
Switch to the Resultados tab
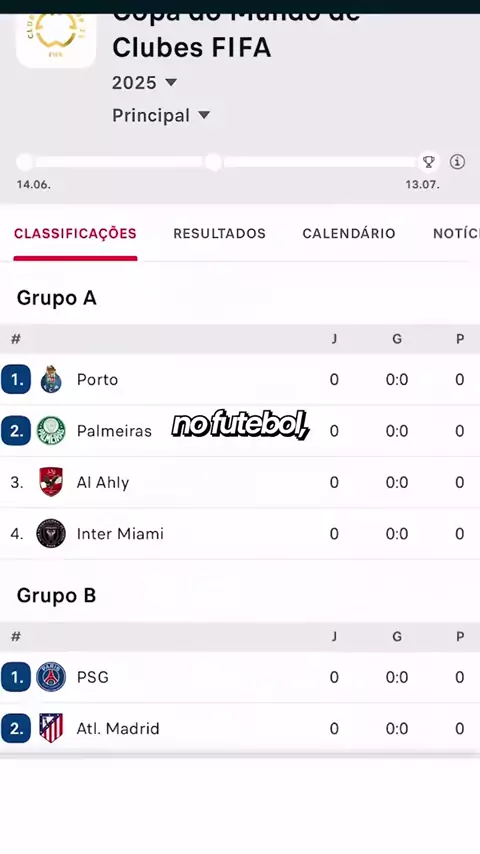pos(220,234)
